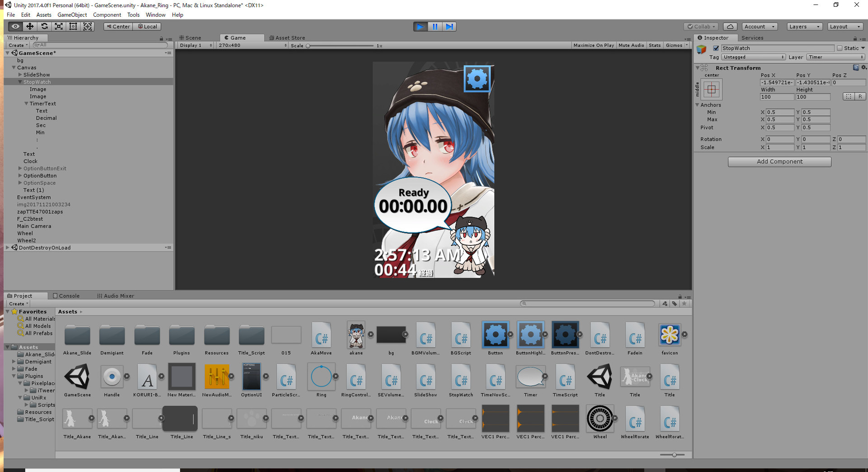Switch to the Console tab

click(66, 296)
